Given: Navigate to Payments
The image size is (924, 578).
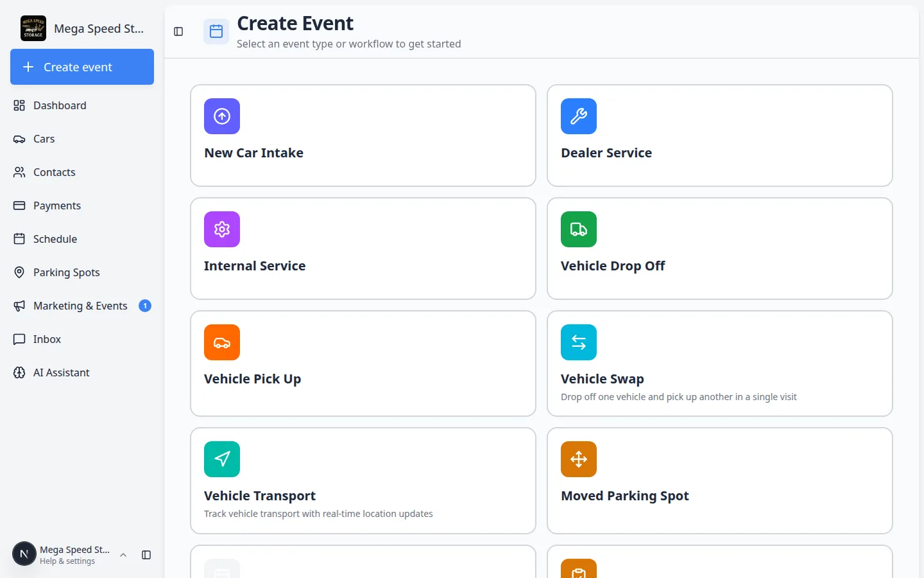Looking at the screenshot, I should [82, 206].
